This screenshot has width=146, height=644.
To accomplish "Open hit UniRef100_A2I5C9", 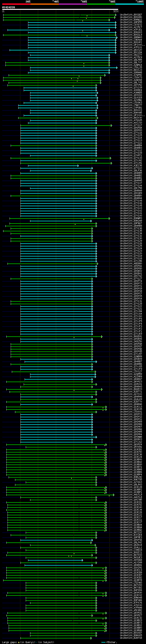I will coord(131,58).
